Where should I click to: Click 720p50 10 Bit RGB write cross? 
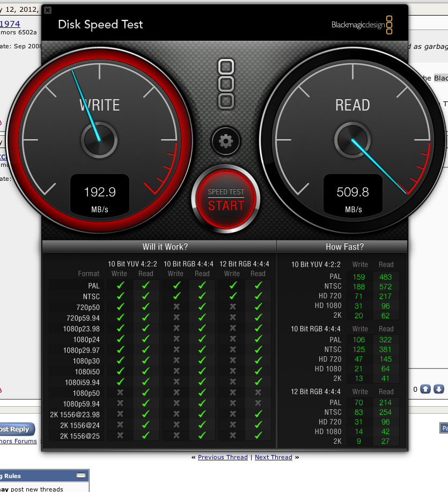[177, 306]
